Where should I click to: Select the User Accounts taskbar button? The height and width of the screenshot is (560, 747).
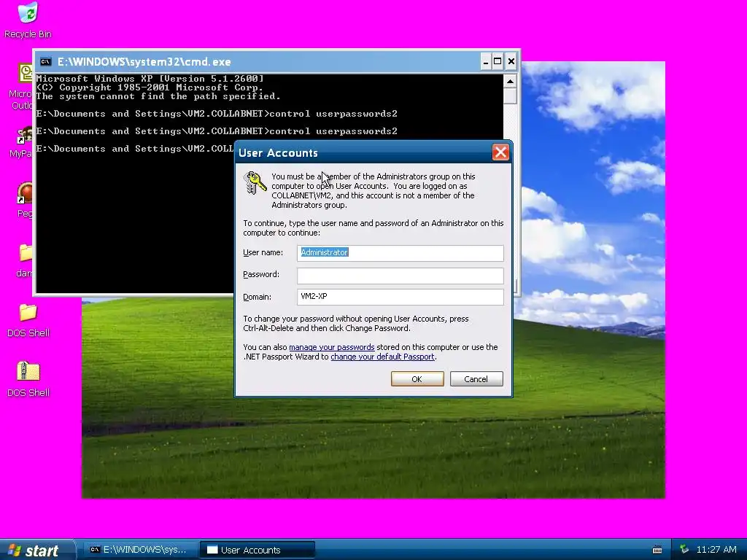(258, 550)
